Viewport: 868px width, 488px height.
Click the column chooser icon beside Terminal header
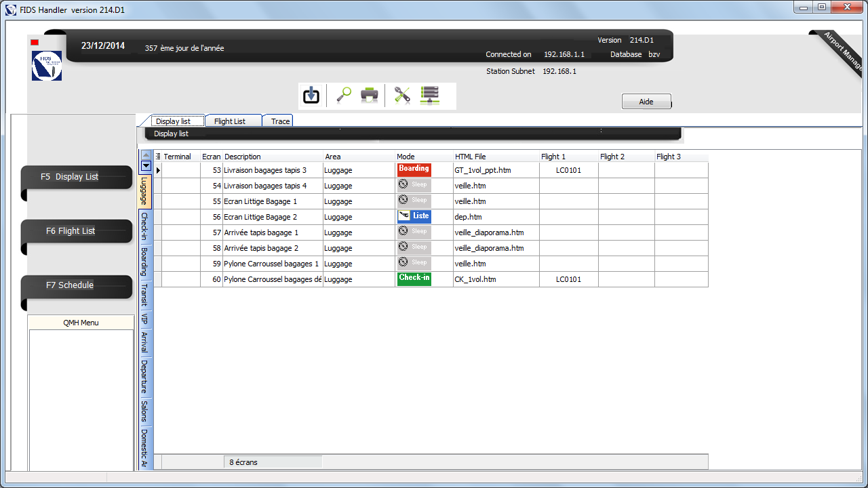click(x=159, y=157)
